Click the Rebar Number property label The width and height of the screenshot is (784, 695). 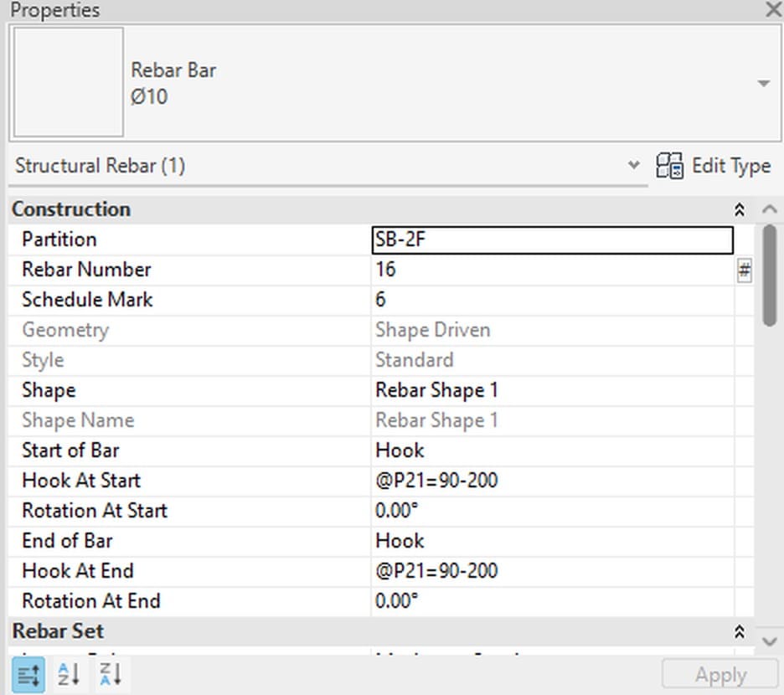click(x=86, y=270)
